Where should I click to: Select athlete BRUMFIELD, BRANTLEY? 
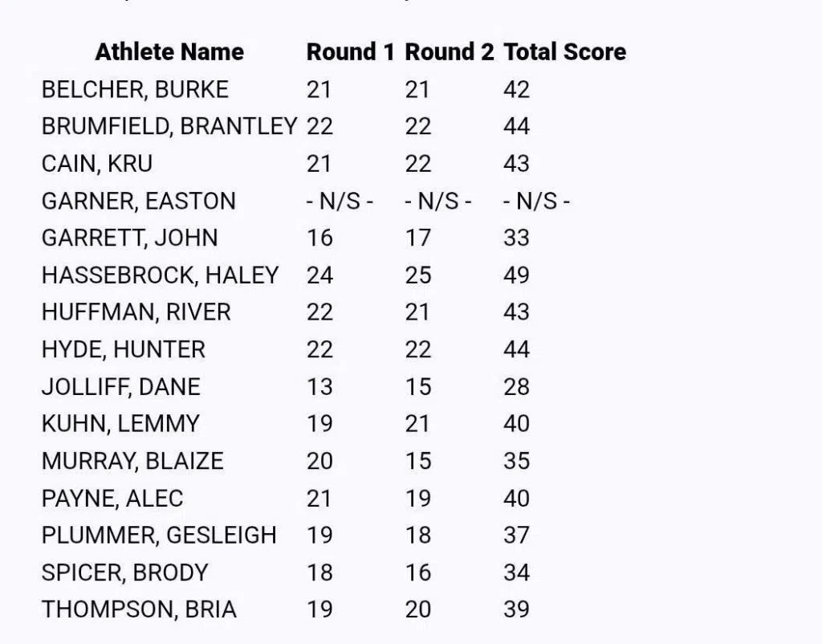(x=169, y=126)
